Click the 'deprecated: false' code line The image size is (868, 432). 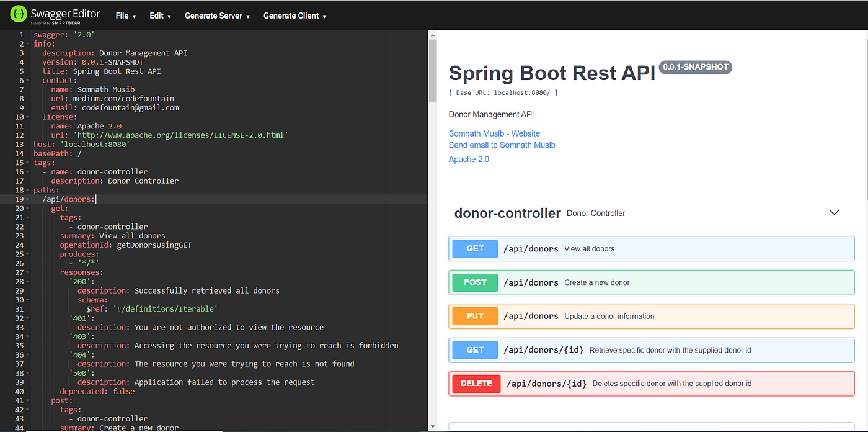(x=97, y=391)
